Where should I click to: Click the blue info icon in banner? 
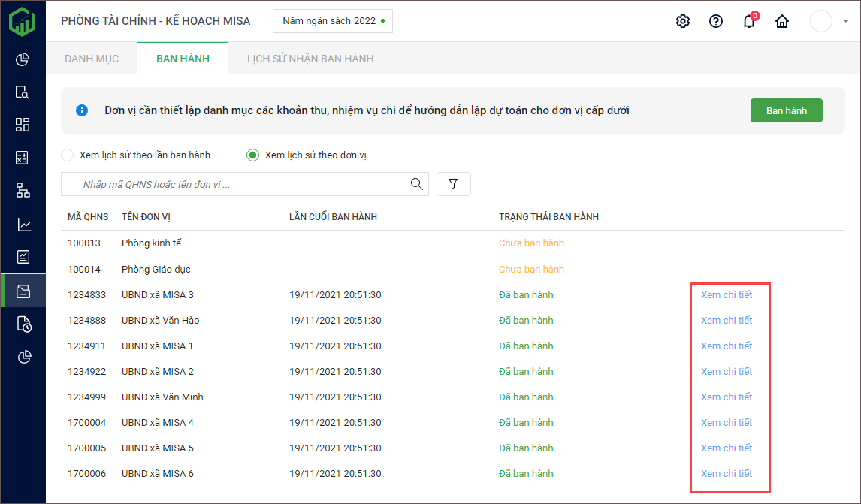82,110
